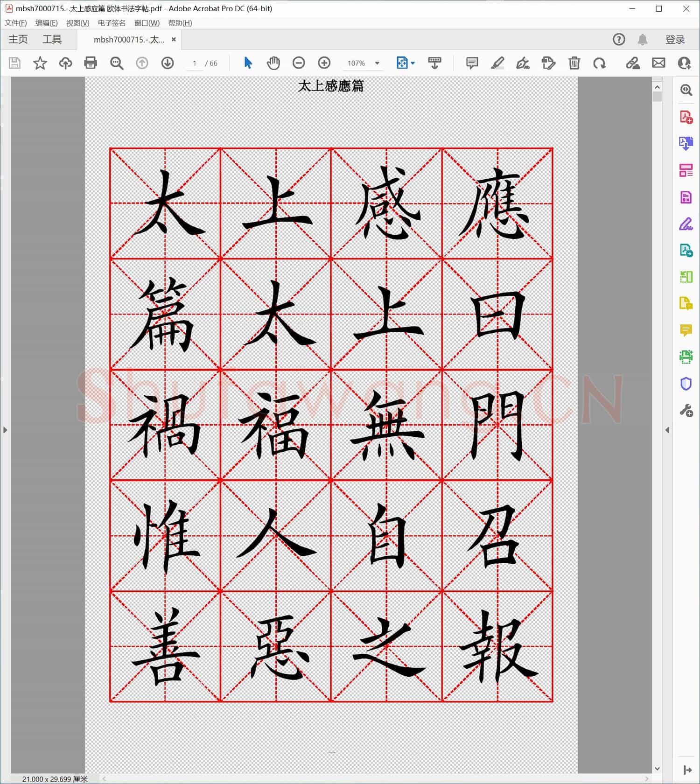The image size is (700, 784).
Task: Switch to 工具 tab
Action: coord(52,40)
